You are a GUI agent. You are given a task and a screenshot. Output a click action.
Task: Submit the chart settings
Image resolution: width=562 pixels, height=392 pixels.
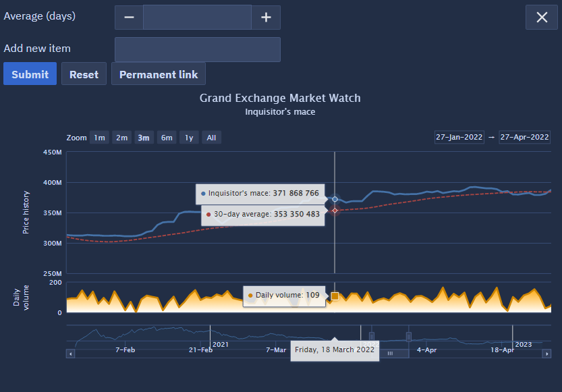pos(30,74)
